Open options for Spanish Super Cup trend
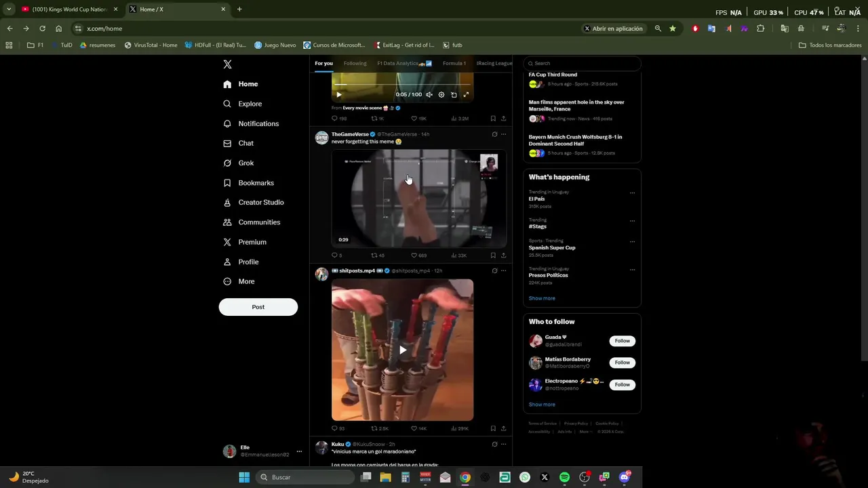 pyautogui.click(x=632, y=241)
